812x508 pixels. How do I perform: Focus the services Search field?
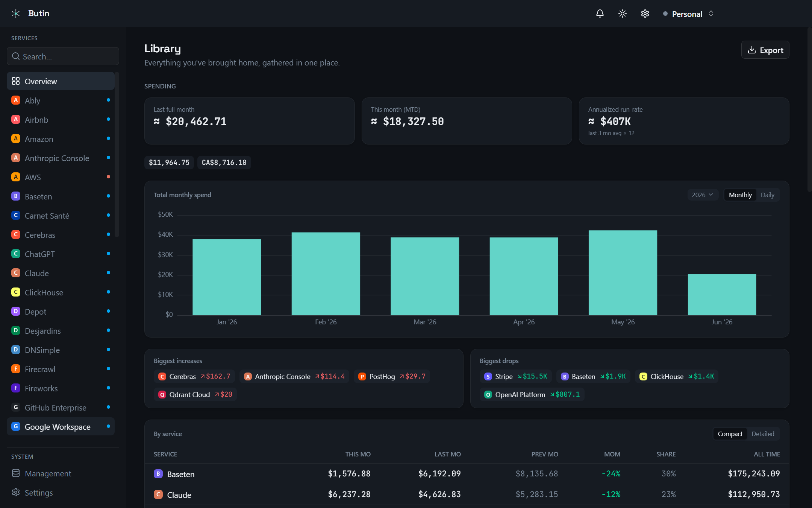[63, 56]
